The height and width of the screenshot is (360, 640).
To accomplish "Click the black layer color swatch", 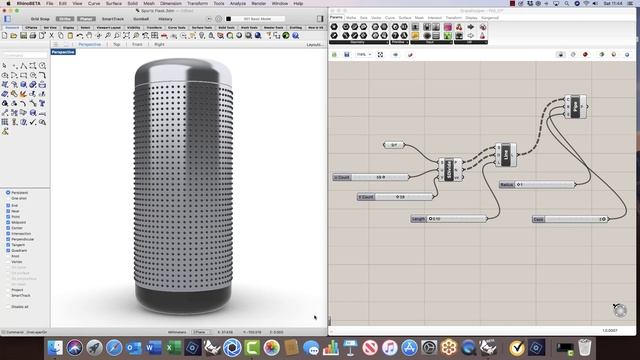I will (229, 19).
